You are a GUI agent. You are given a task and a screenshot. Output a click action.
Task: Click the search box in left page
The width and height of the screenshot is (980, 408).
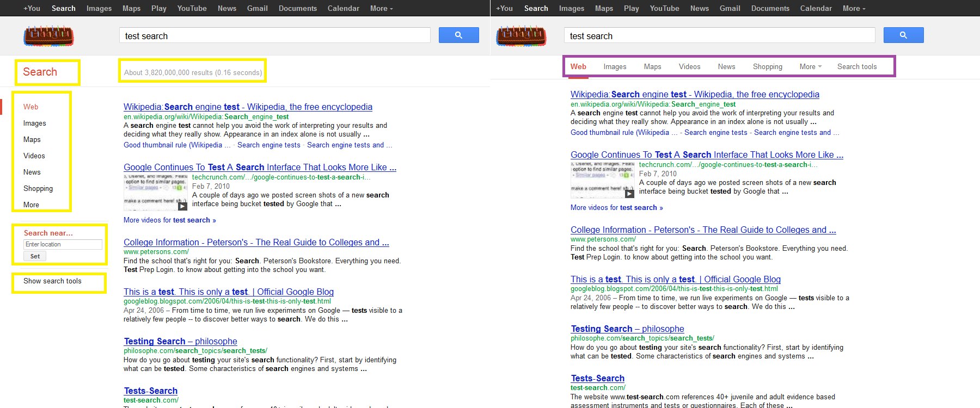coord(274,35)
